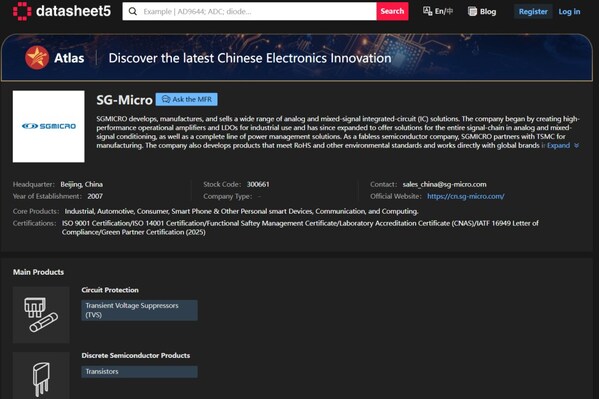Open the Log in link

569,11
